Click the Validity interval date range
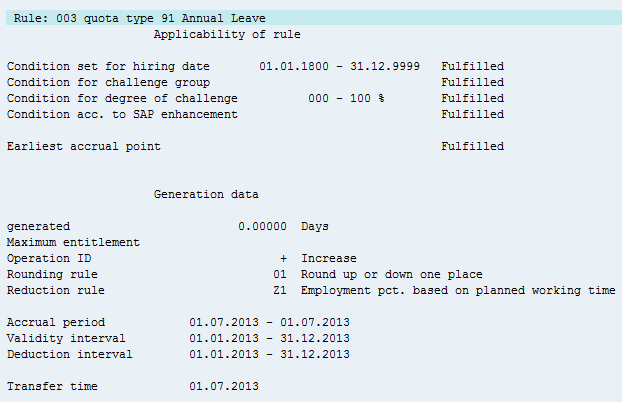Image resolution: width=622 pixels, height=402 pixels. (x=269, y=338)
